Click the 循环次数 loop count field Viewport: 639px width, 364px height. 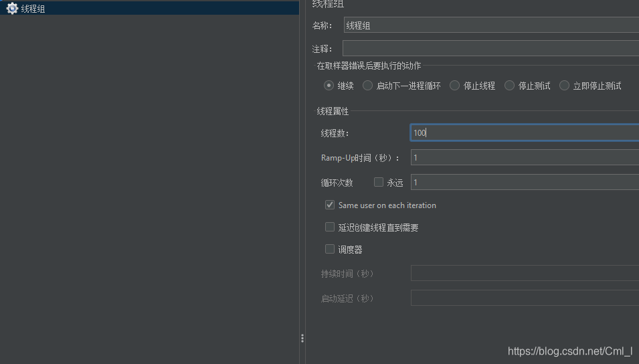click(525, 182)
